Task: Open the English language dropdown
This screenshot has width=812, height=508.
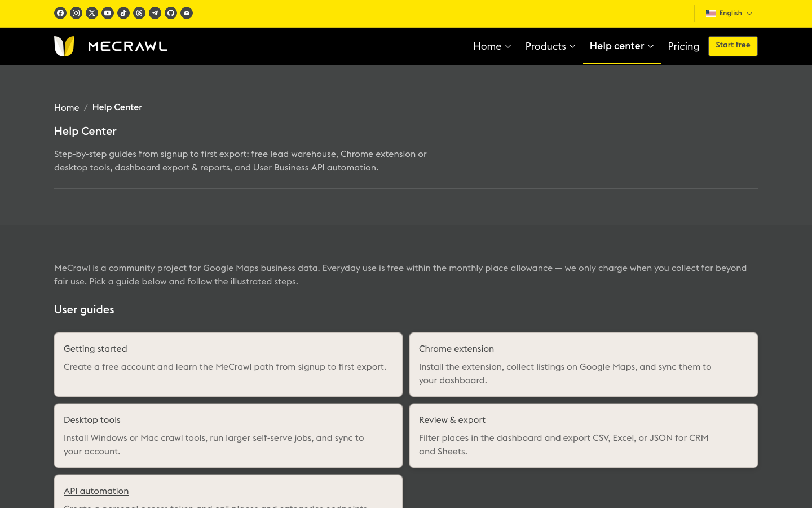Action: pos(729,14)
